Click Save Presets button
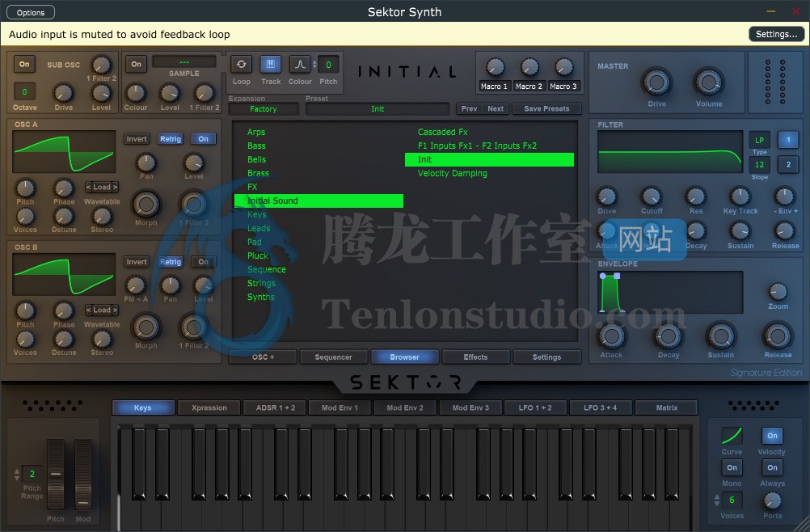Screen dimensions: 810x532 [x=546, y=108]
